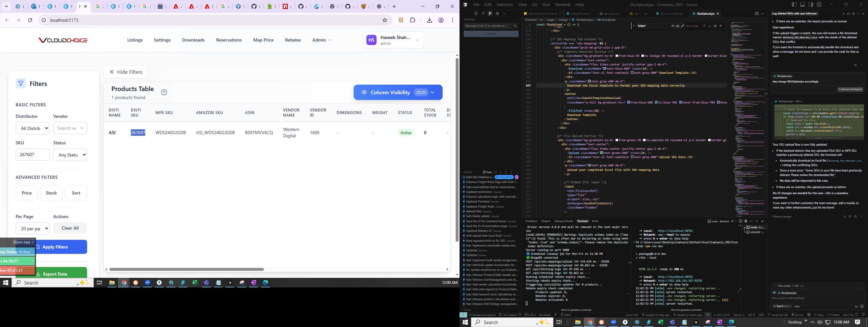Open Source Control view in Cursor
Image resolution: width=868 pixels, height=327 pixels.
point(490,13)
